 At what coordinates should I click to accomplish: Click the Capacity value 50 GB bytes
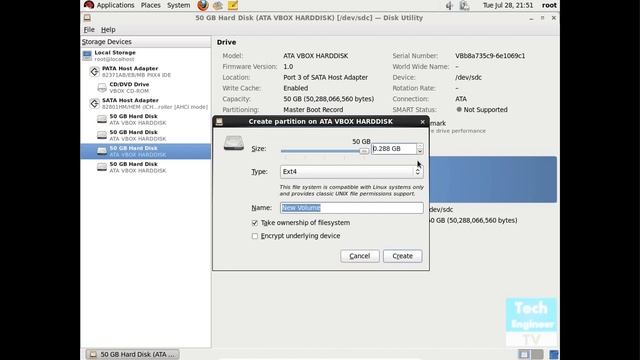pos(329,99)
